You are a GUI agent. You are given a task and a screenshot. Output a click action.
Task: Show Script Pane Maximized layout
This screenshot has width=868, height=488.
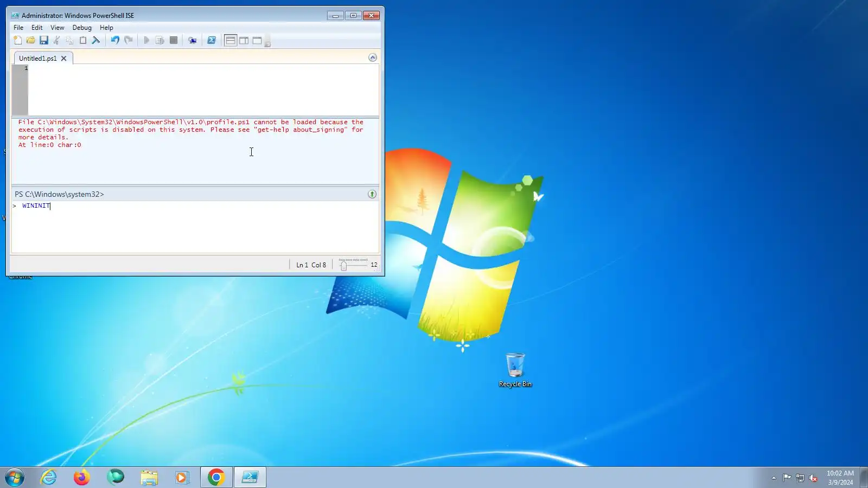click(x=257, y=40)
